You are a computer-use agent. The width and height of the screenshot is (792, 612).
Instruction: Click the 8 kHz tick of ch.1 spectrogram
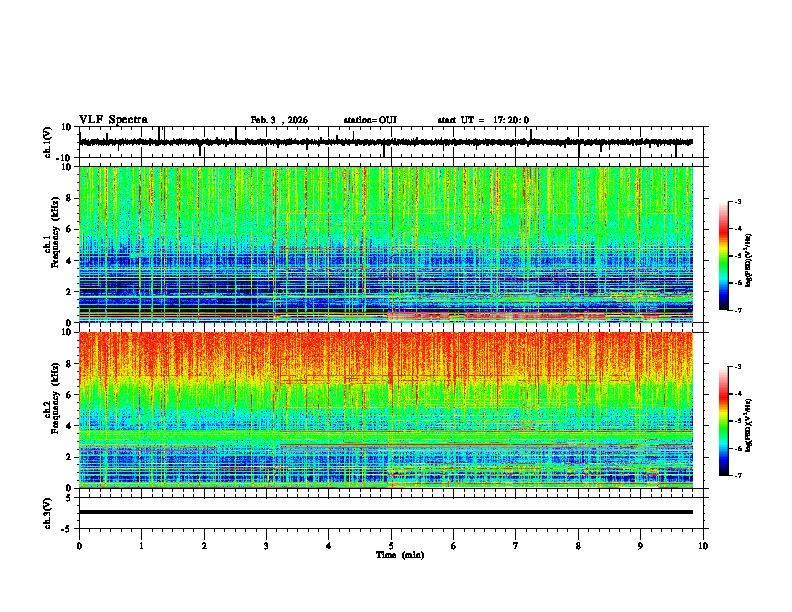pos(70,198)
